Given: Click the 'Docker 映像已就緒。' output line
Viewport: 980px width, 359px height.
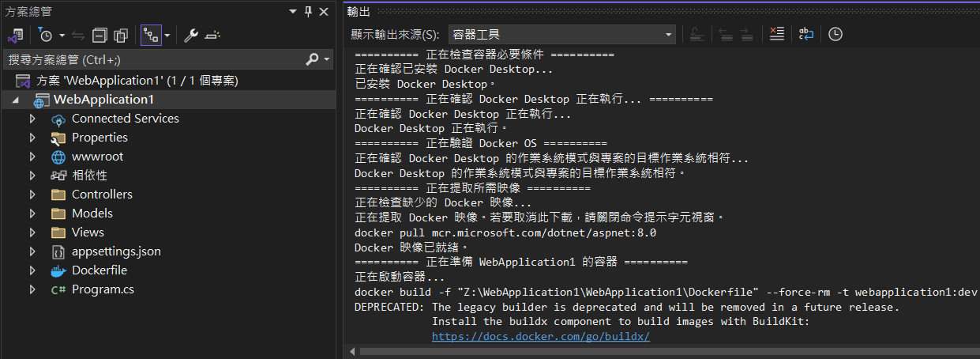Looking at the screenshot, I should [411, 248].
